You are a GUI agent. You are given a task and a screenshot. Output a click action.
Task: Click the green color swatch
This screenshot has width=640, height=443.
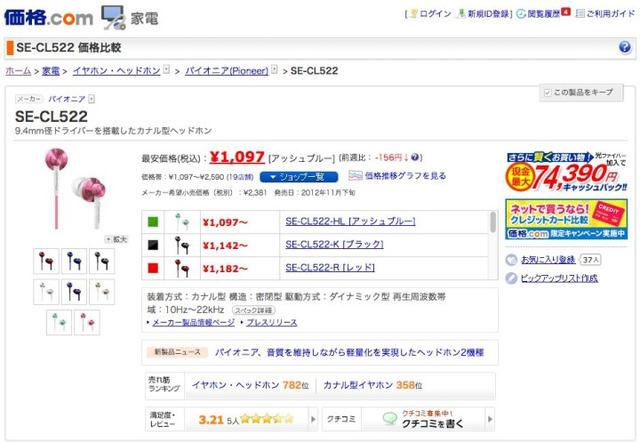153,222
